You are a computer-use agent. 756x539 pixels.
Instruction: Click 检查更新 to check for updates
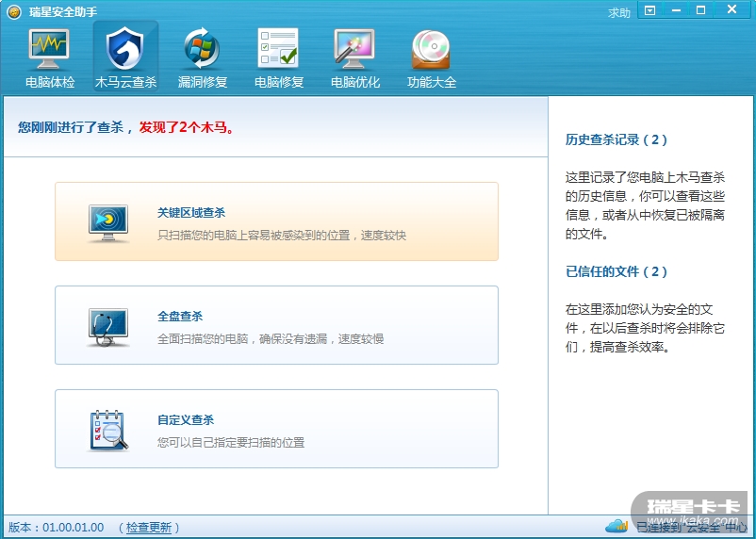[149, 528]
